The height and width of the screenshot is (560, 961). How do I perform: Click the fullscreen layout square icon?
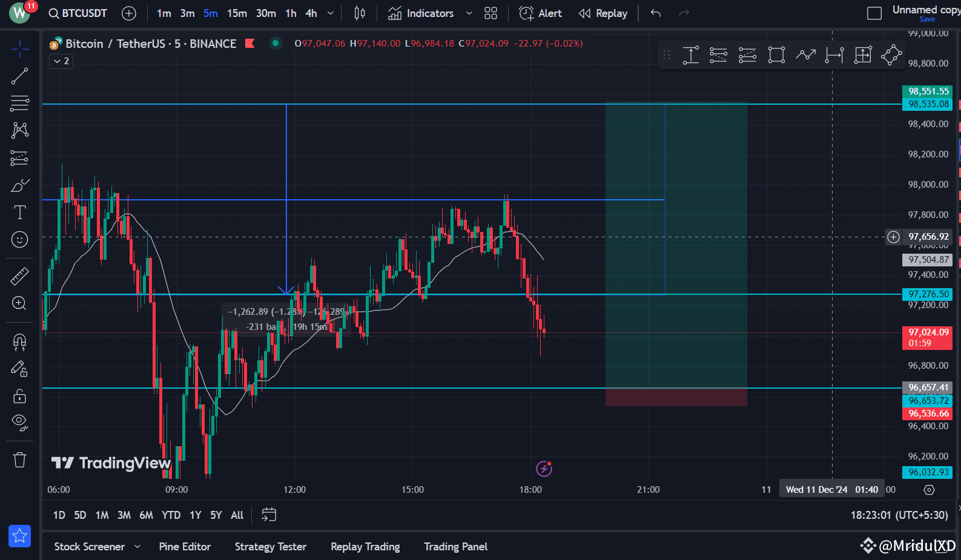pyautogui.click(x=874, y=13)
